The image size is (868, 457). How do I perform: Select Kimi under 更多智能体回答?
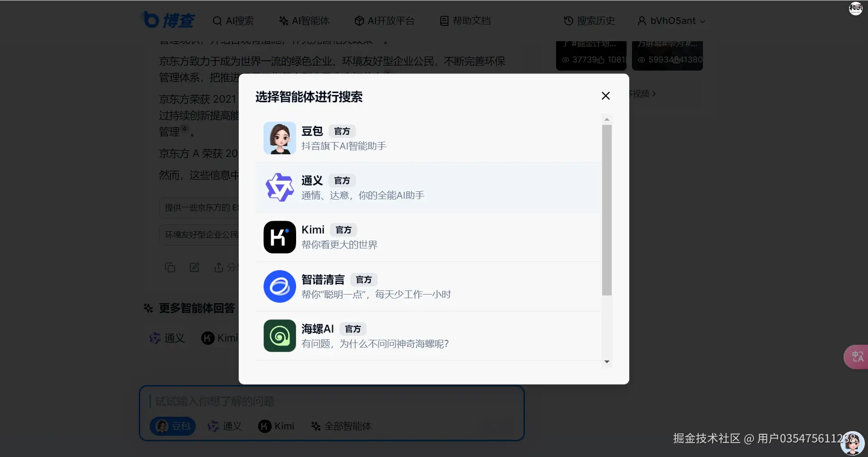(220, 338)
